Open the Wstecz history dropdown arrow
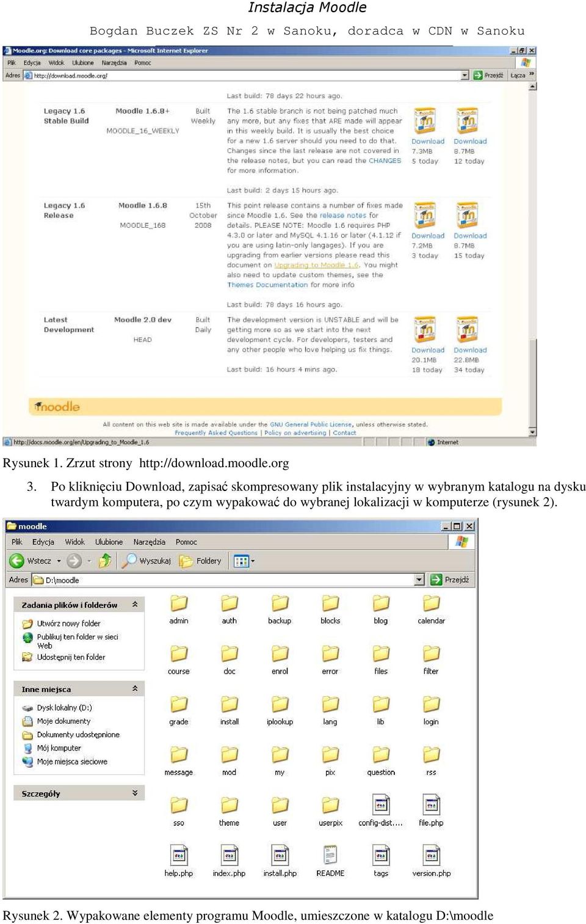Image resolution: width=586 pixels, height=924 pixels. (59, 561)
